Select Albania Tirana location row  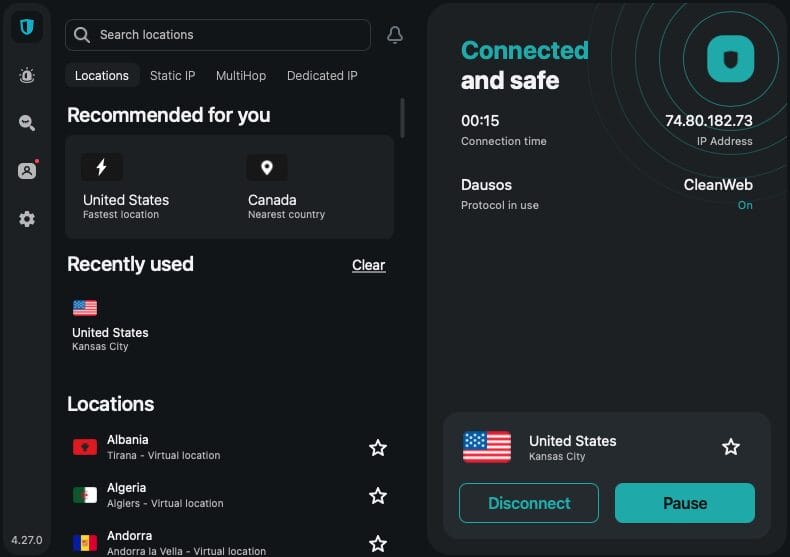pos(230,447)
